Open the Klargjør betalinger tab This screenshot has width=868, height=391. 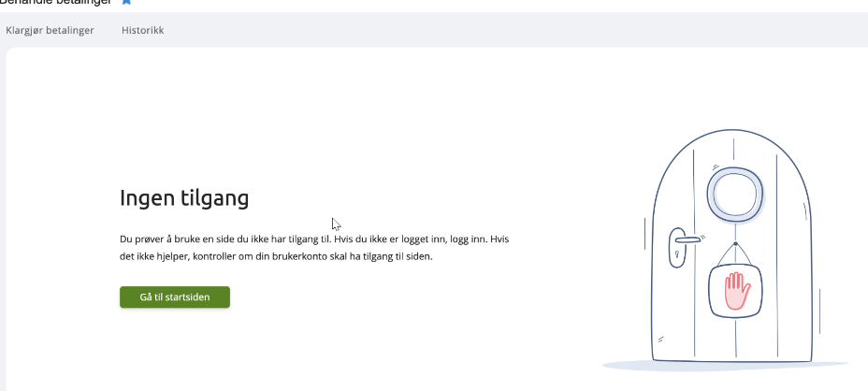[x=50, y=31]
